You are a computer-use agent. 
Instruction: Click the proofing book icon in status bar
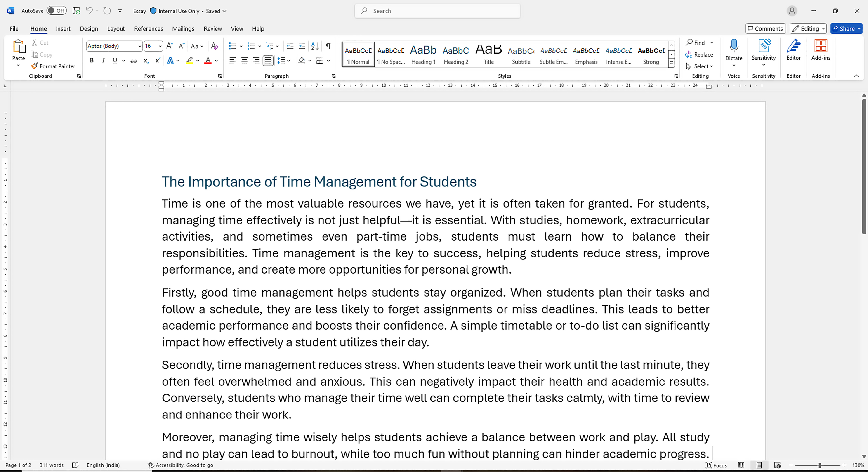point(75,465)
